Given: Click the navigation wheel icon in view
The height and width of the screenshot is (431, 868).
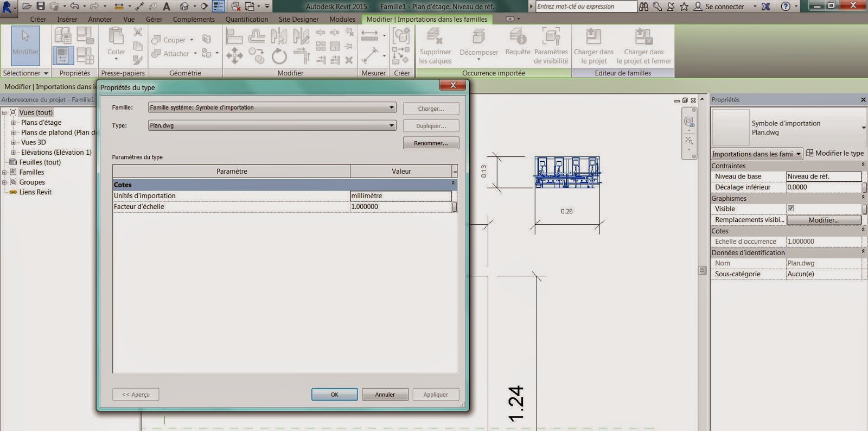Looking at the screenshot, I should click(688, 122).
